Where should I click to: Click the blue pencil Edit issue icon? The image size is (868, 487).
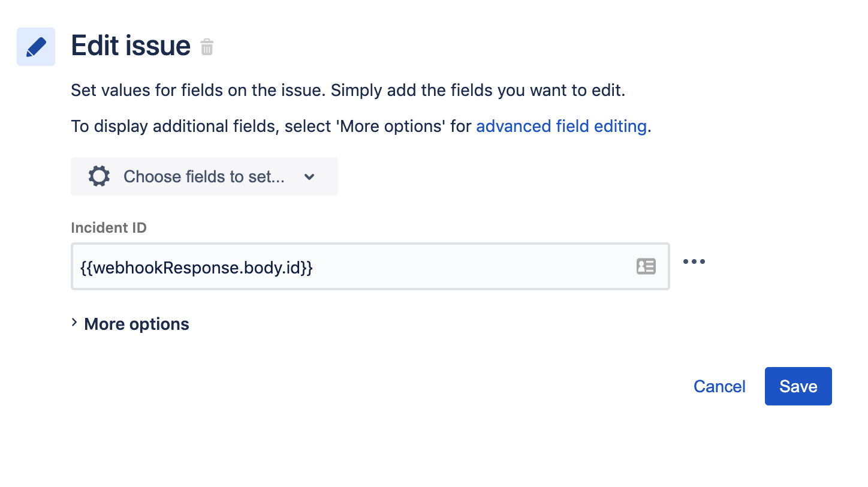[x=36, y=47]
